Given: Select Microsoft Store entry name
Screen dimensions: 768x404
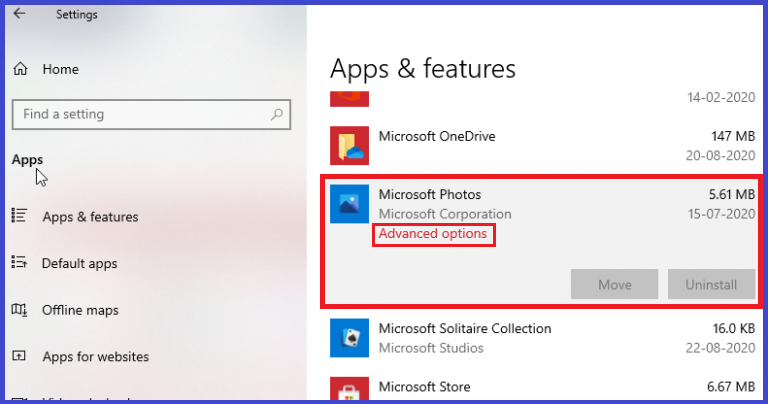Looking at the screenshot, I should click(425, 387).
